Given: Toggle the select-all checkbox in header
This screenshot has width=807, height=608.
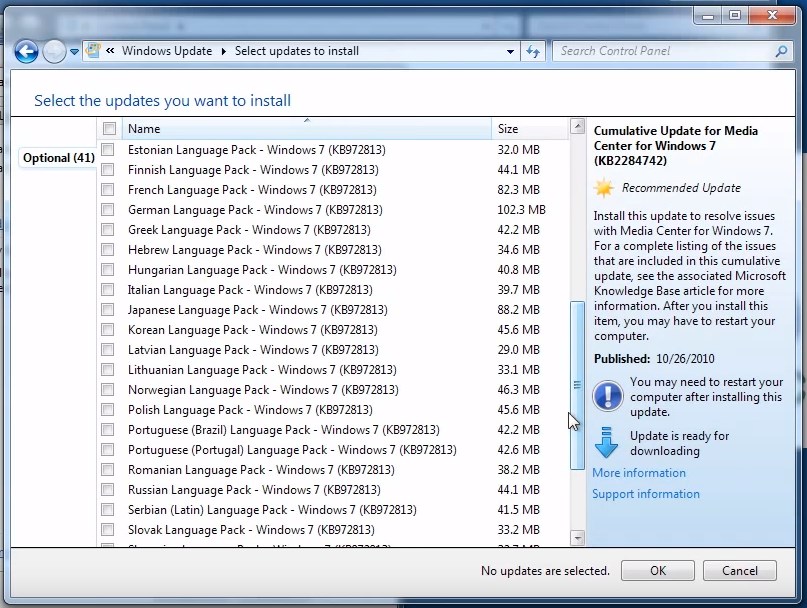Looking at the screenshot, I should point(109,129).
